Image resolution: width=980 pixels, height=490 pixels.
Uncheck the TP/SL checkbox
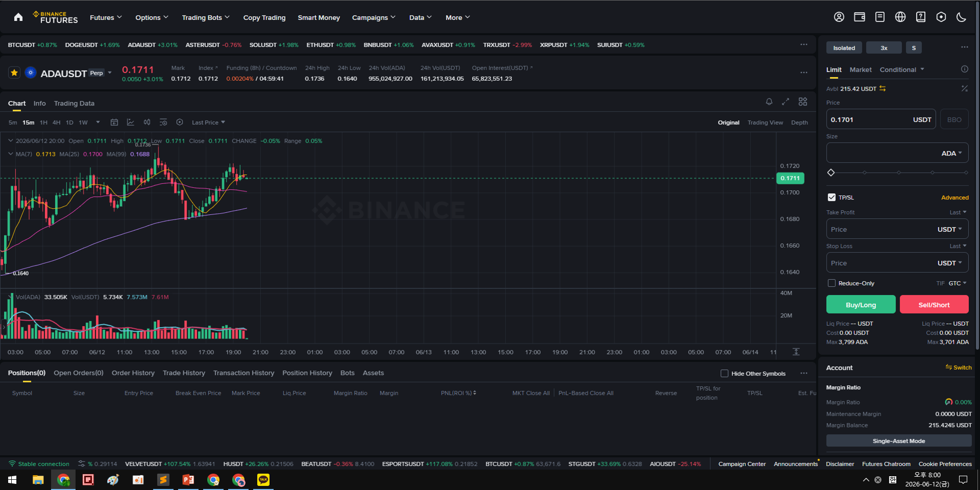(x=832, y=197)
